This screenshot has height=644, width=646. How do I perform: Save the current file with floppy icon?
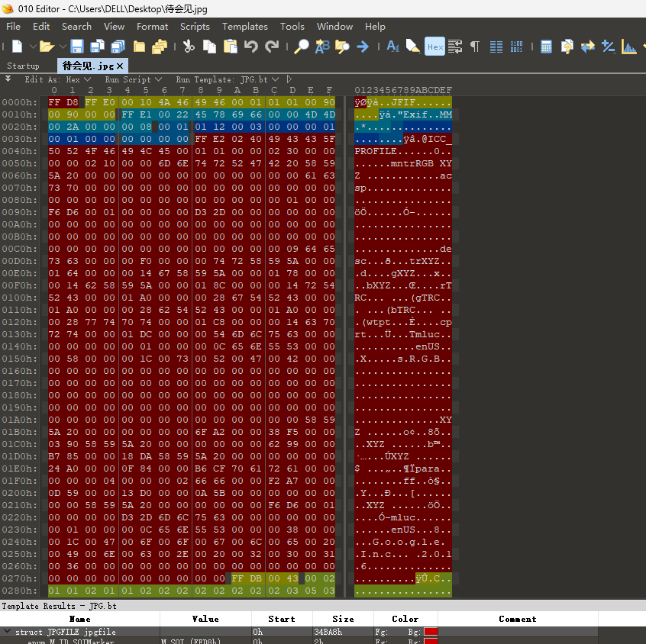pyautogui.click(x=77, y=47)
